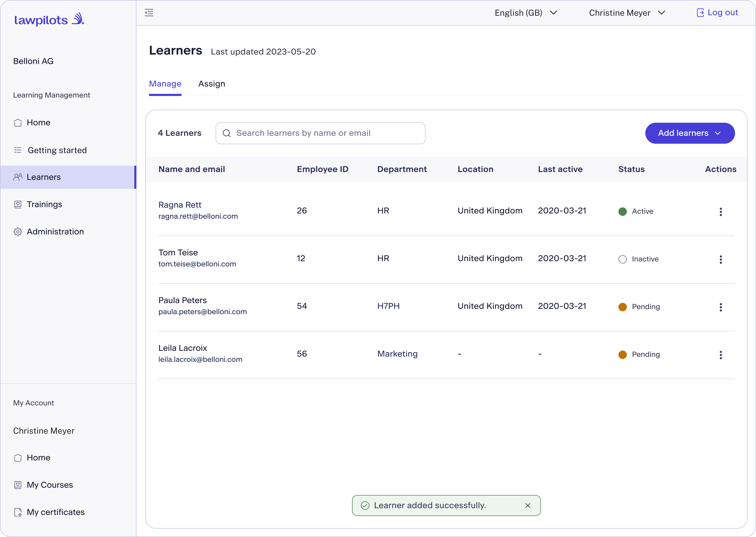This screenshot has width=756, height=537.
Task: Click the Paula Peters name
Action: [x=183, y=300]
